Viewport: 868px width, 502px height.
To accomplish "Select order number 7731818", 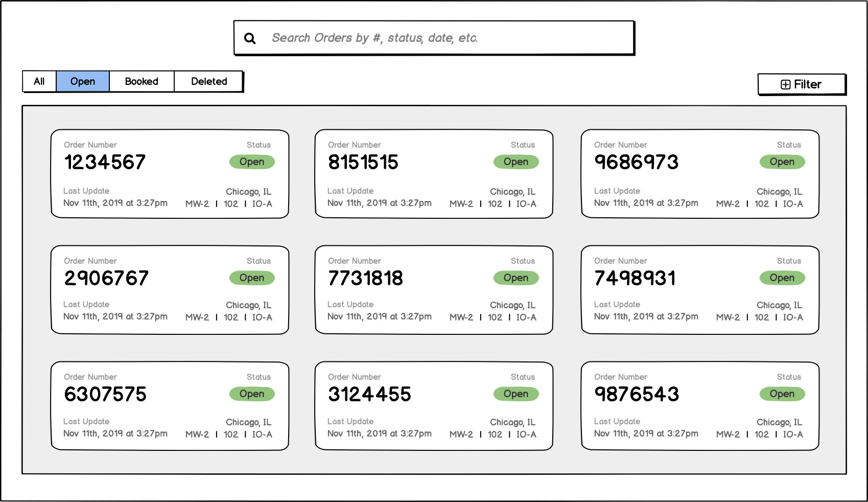I will tap(366, 279).
